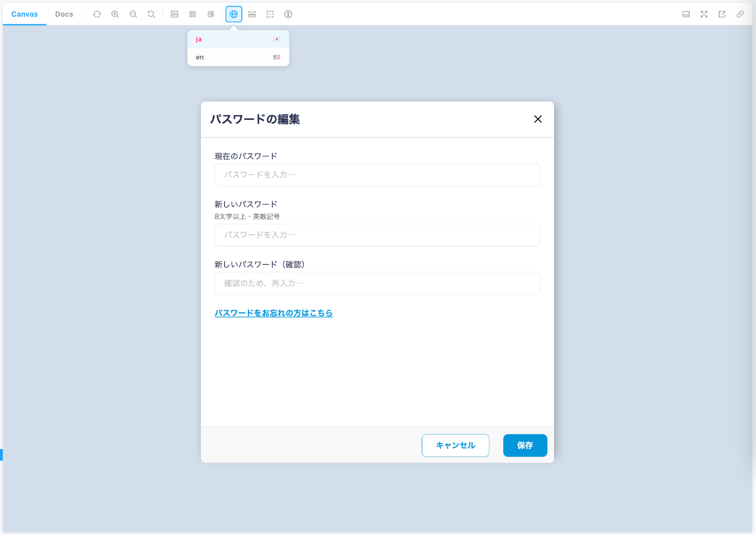Copy the canvas link icon

coord(740,14)
